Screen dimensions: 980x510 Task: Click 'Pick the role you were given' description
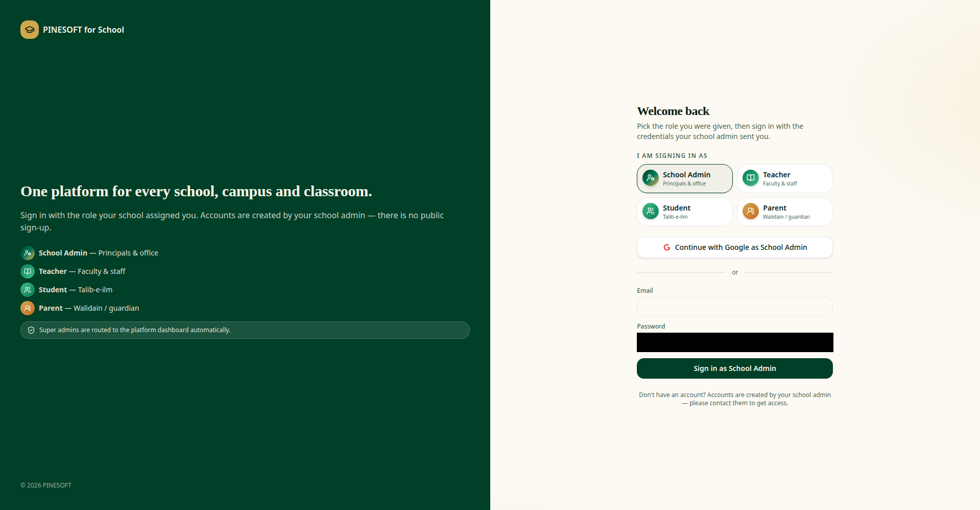(720, 131)
